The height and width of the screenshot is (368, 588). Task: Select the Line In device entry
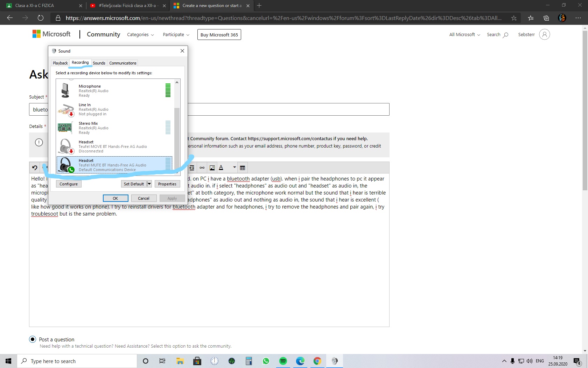[114, 109]
